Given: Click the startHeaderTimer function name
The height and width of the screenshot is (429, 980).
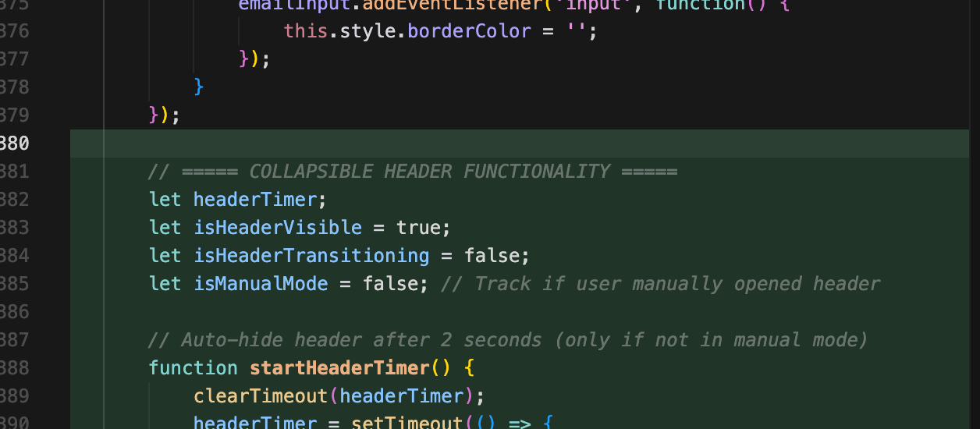Looking at the screenshot, I should point(339,368).
